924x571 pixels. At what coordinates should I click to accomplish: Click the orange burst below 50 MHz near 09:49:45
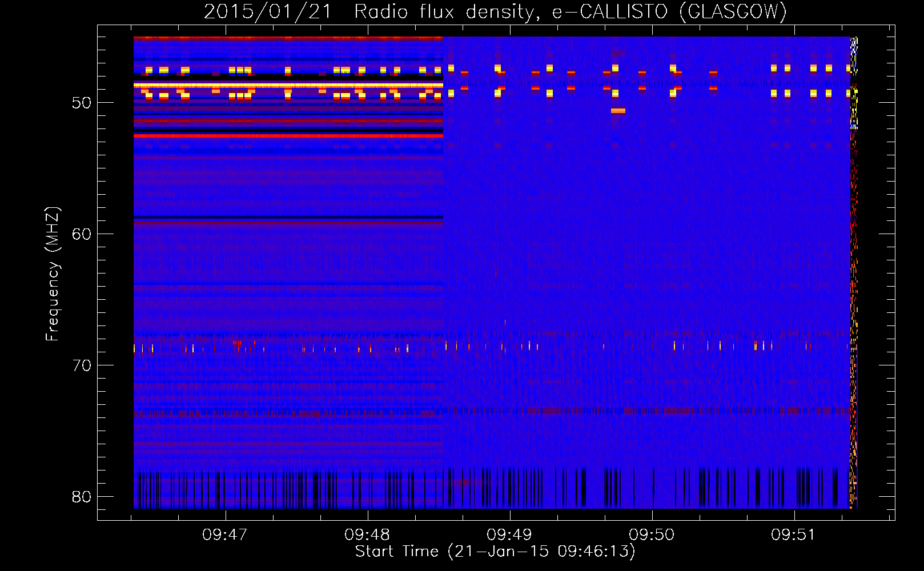[x=618, y=111]
